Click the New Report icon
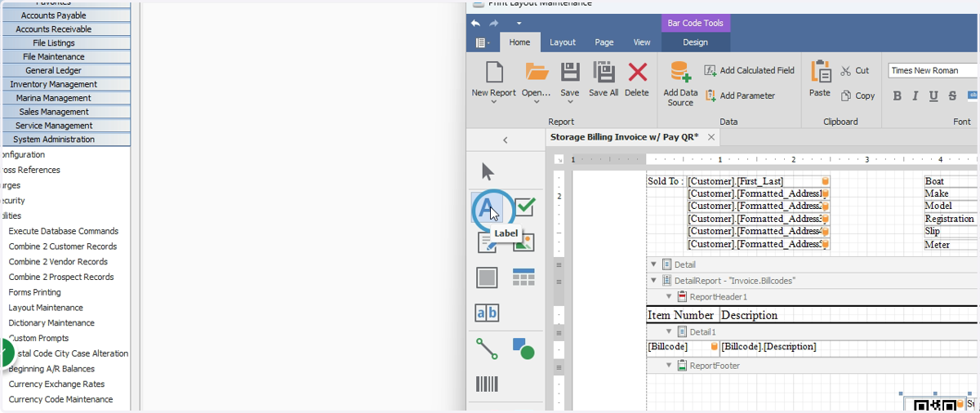Image resolution: width=980 pixels, height=413 pixels. click(x=494, y=72)
